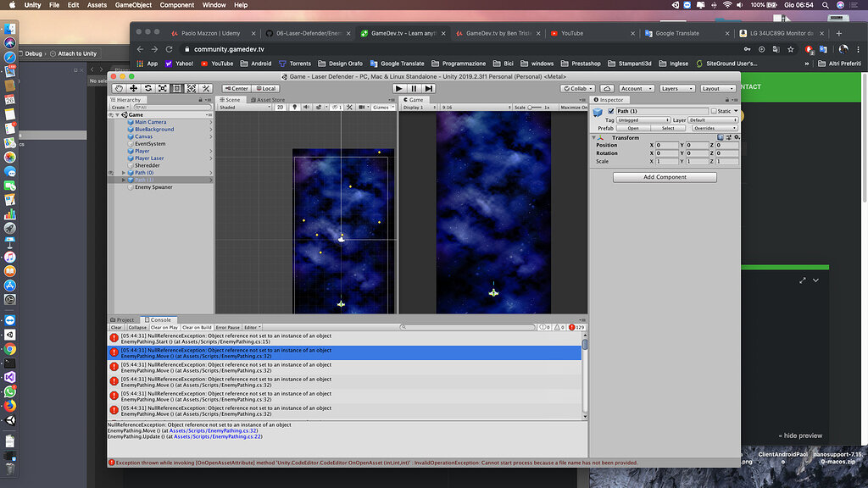Open the GameObject menu in menu bar
The height and width of the screenshot is (488, 868).
(133, 5)
